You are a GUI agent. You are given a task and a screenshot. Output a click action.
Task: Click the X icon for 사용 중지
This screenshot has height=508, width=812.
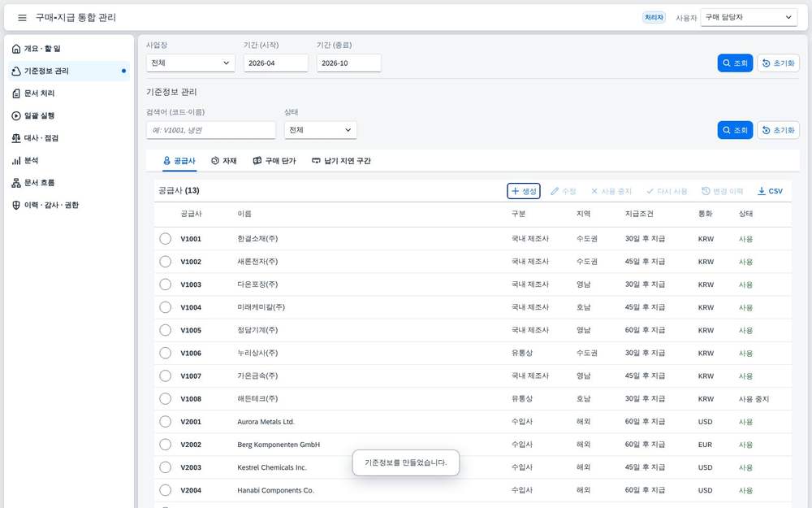click(594, 191)
